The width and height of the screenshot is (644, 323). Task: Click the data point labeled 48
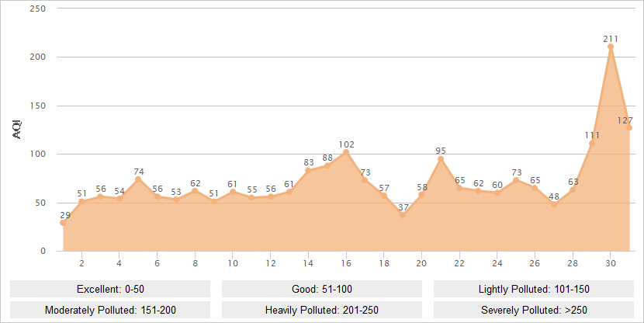pos(554,204)
